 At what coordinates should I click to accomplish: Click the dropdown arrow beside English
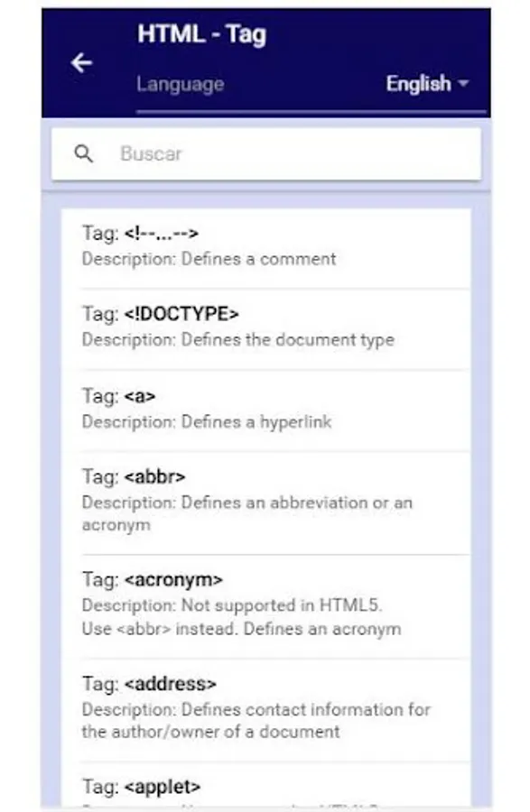(x=463, y=83)
